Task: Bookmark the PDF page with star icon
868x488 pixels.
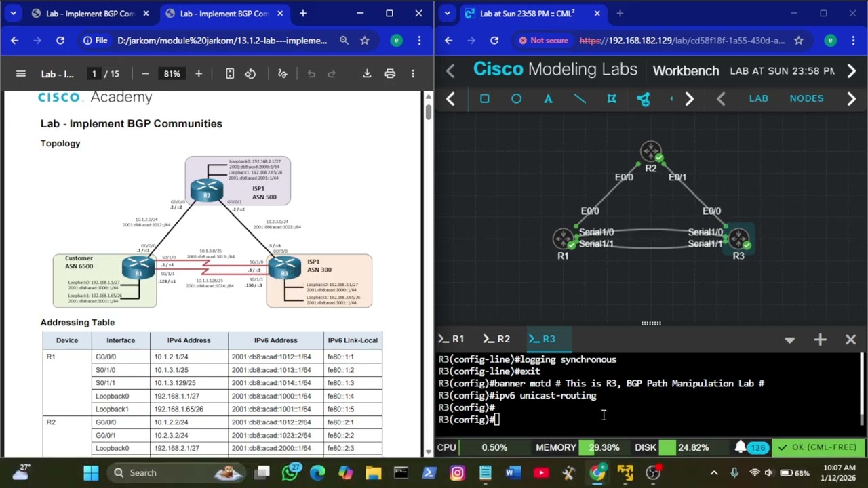Action: (x=365, y=41)
